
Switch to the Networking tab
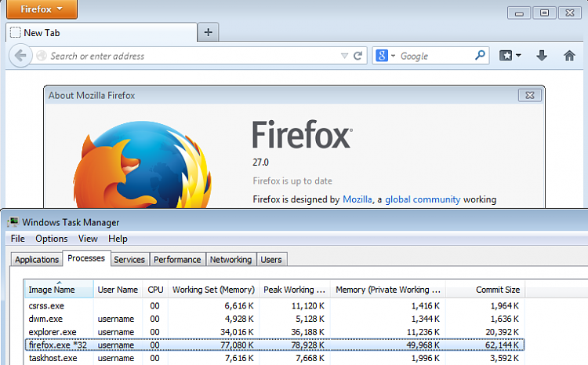(230, 260)
